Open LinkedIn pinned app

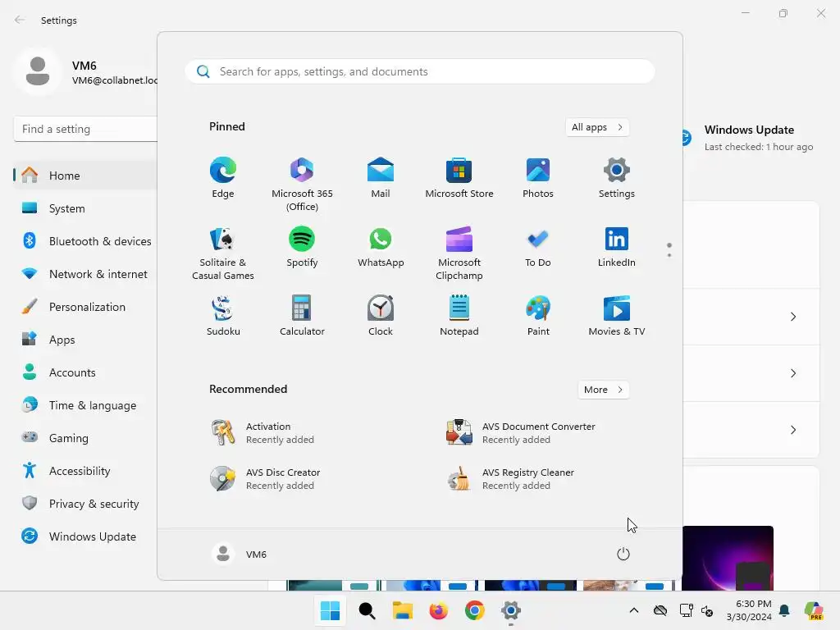tap(617, 246)
